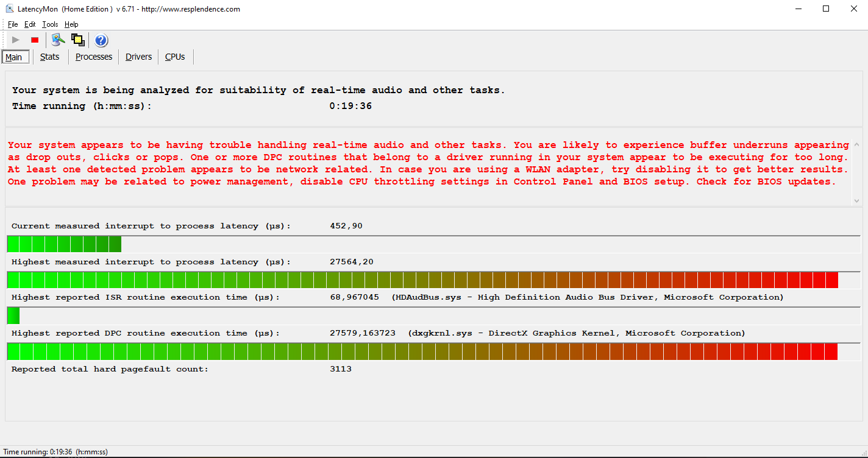Click the current latency value 452,90
The height and width of the screenshot is (458, 868).
tap(346, 226)
